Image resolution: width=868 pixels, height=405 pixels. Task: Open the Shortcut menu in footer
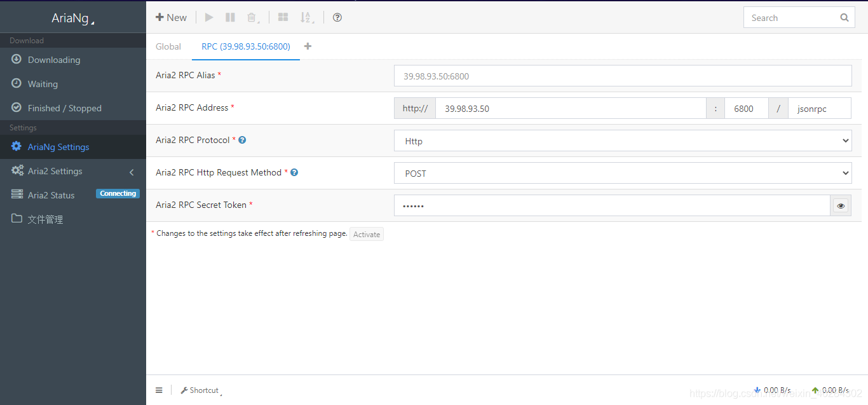201,390
